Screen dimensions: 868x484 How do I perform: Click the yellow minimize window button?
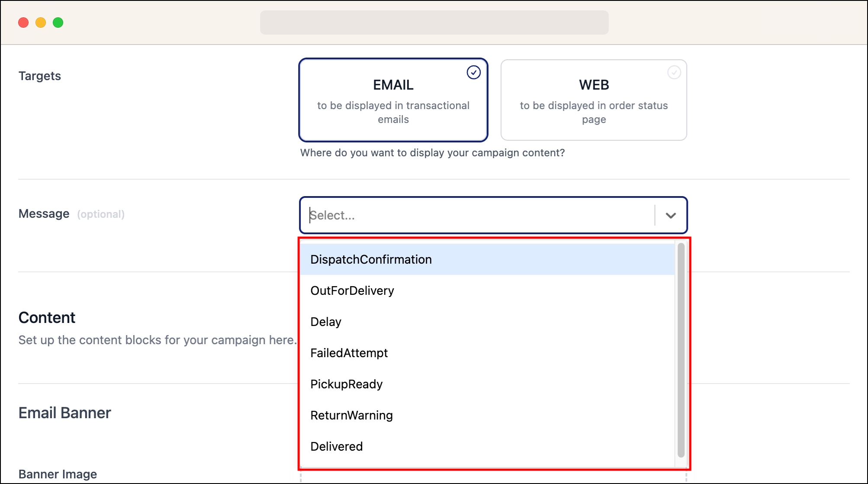41,23
